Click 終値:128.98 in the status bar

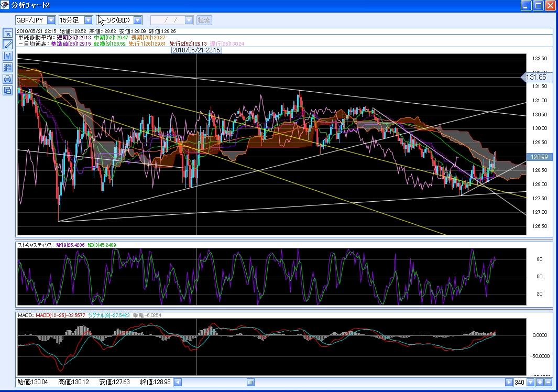pos(155,382)
